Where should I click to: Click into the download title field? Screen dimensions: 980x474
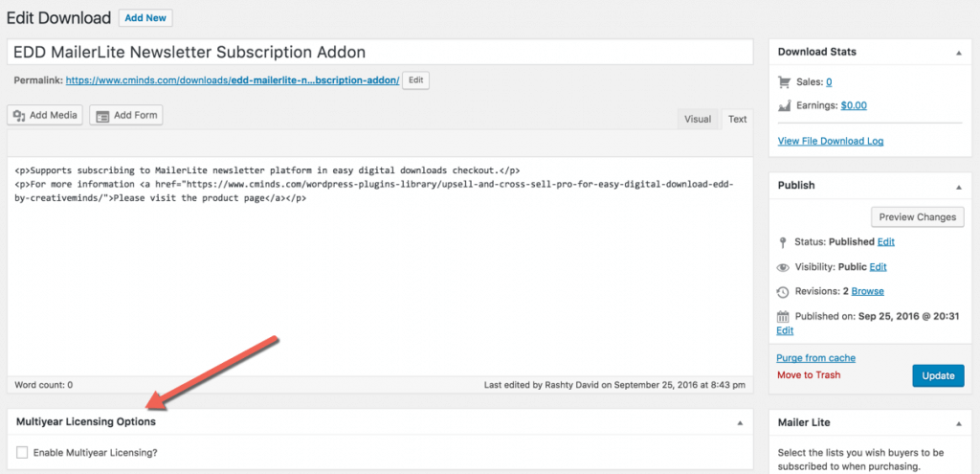[x=381, y=52]
